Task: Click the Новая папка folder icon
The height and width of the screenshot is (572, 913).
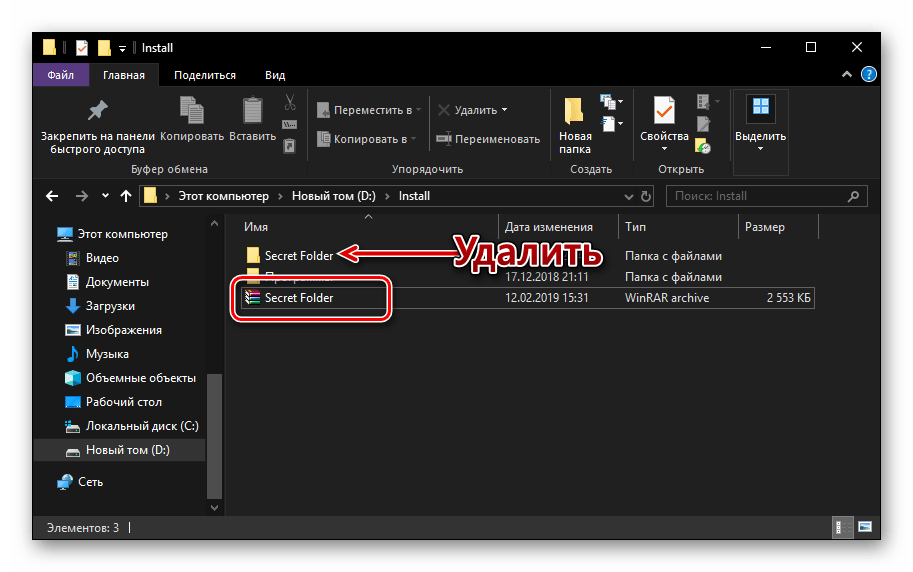Action: click(x=574, y=111)
